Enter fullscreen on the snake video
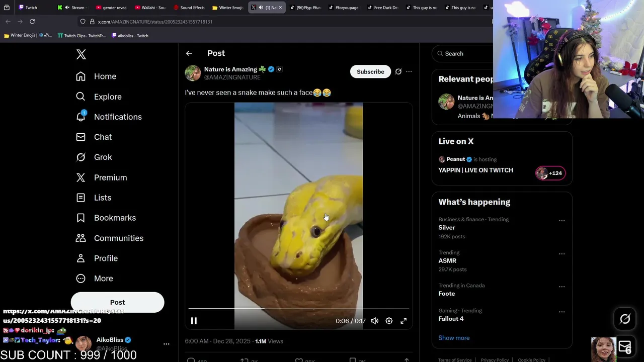This screenshot has width=644, height=362. click(x=404, y=321)
